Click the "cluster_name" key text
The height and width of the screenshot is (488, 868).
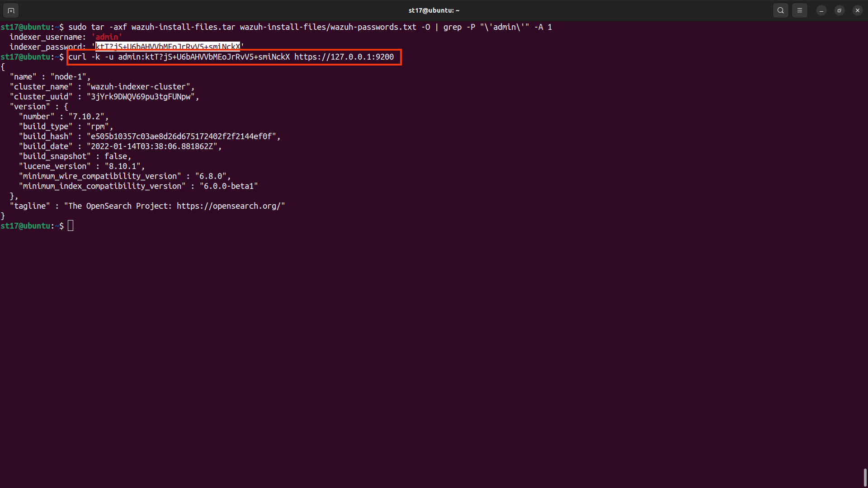(x=41, y=87)
